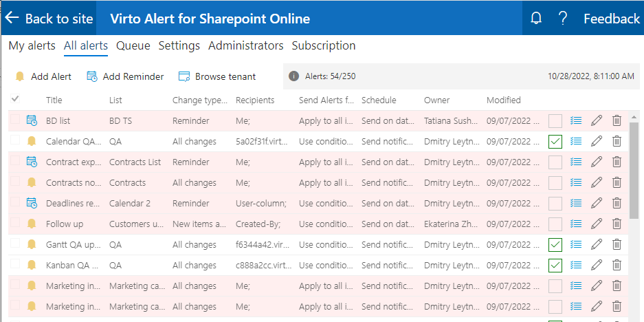The width and height of the screenshot is (644, 322).
Task: Switch to the Subscription tab
Action: coord(324,45)
